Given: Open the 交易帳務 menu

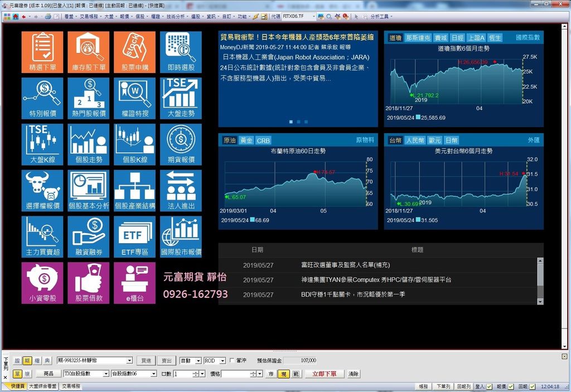Looking at the screenshot, I should (90, 16).
